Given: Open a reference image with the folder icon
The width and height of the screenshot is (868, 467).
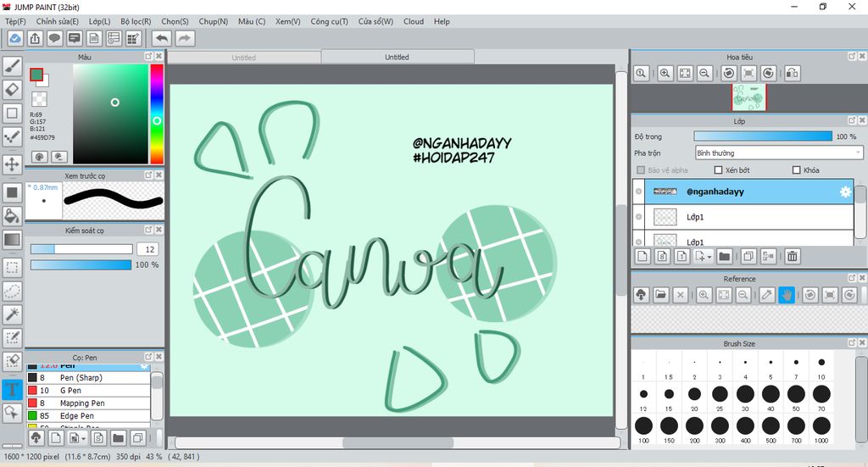Looking at the screenshot, I should tap(660, 295).
